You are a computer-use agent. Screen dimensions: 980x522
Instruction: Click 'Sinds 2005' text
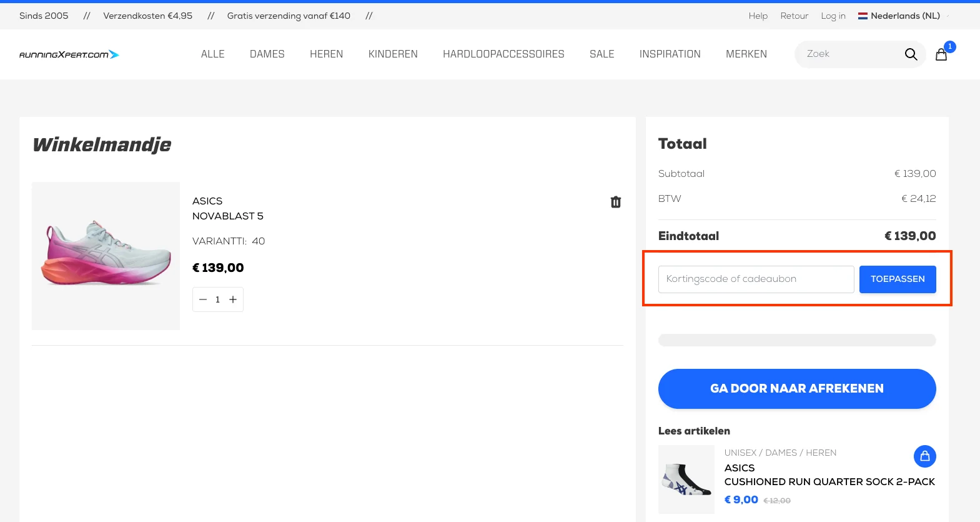44,16
